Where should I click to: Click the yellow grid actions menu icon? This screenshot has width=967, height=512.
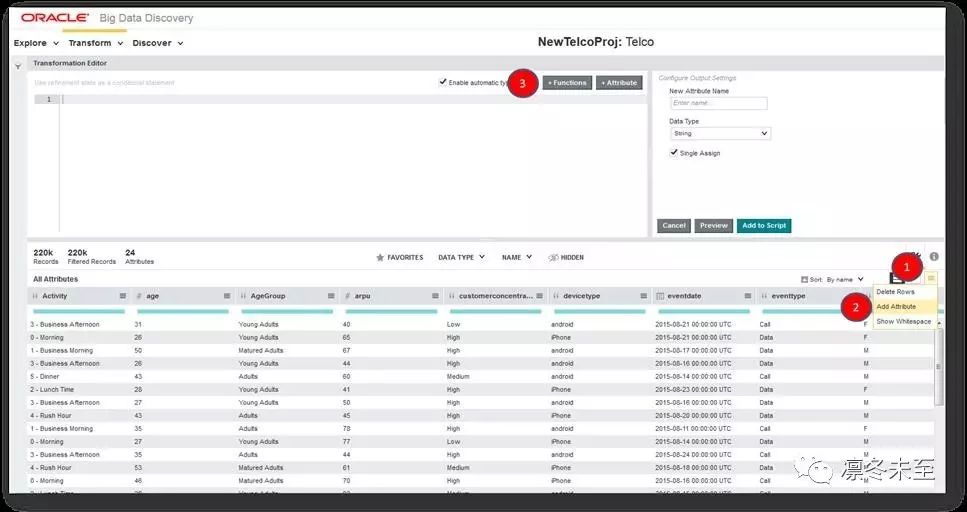click(x=931, y=279)
